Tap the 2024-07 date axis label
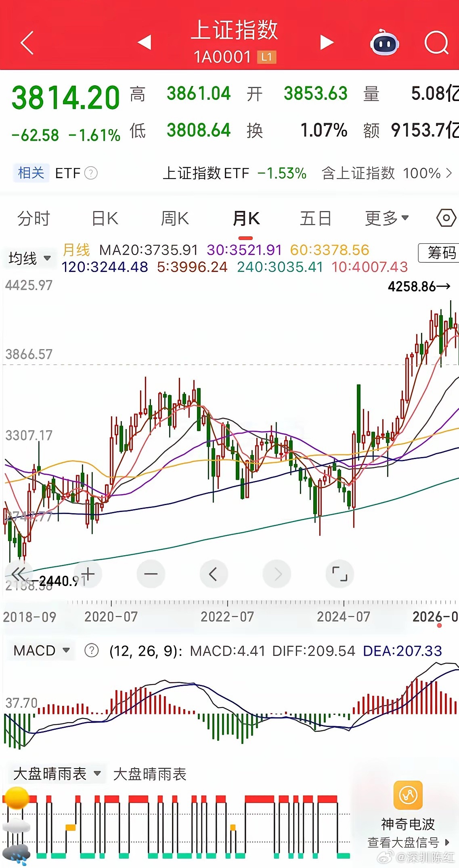The width and height of the screenshot is (459, 868). coord(344,617)
